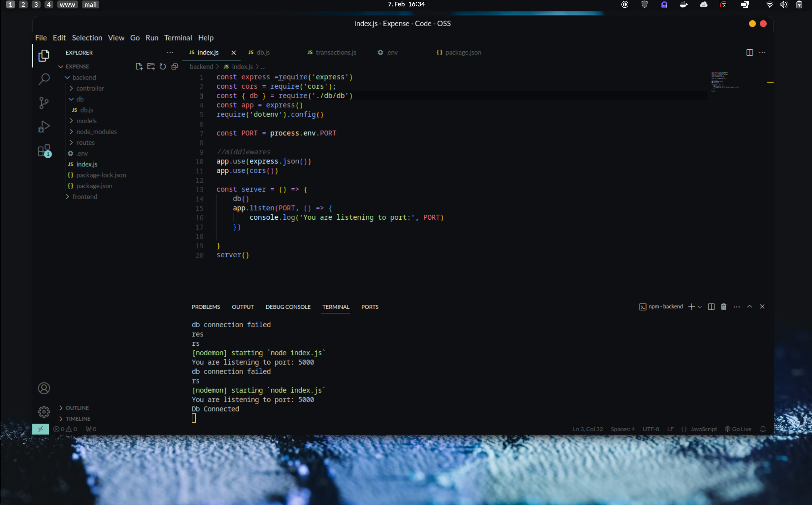Open package-lock.json in file tree

(x=101, y=175)
